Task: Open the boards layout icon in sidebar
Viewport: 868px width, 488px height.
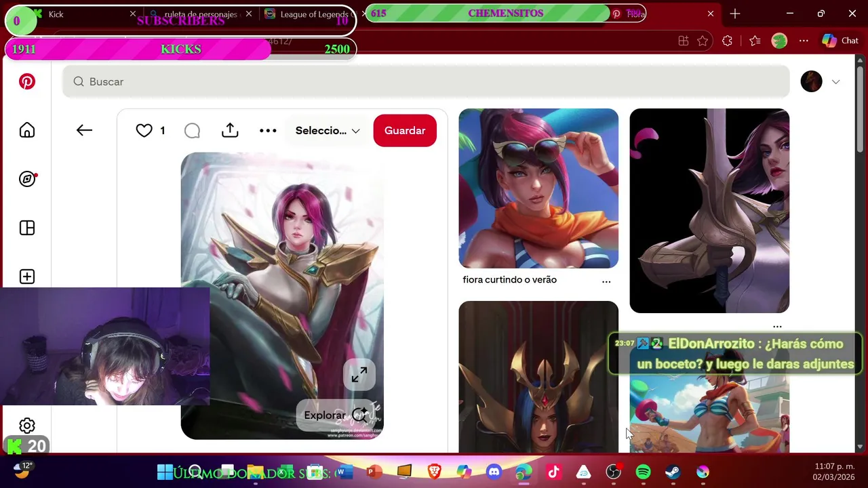Action: point(27,228)
